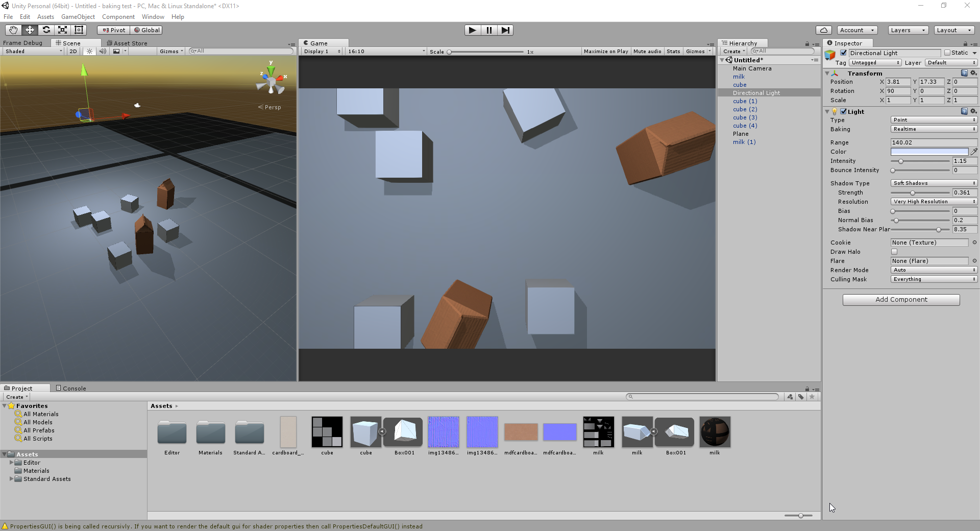The height and width of the screenshot is (531, 980).
Task: Select the Rotate tool
Action: [x=46, y=30]
